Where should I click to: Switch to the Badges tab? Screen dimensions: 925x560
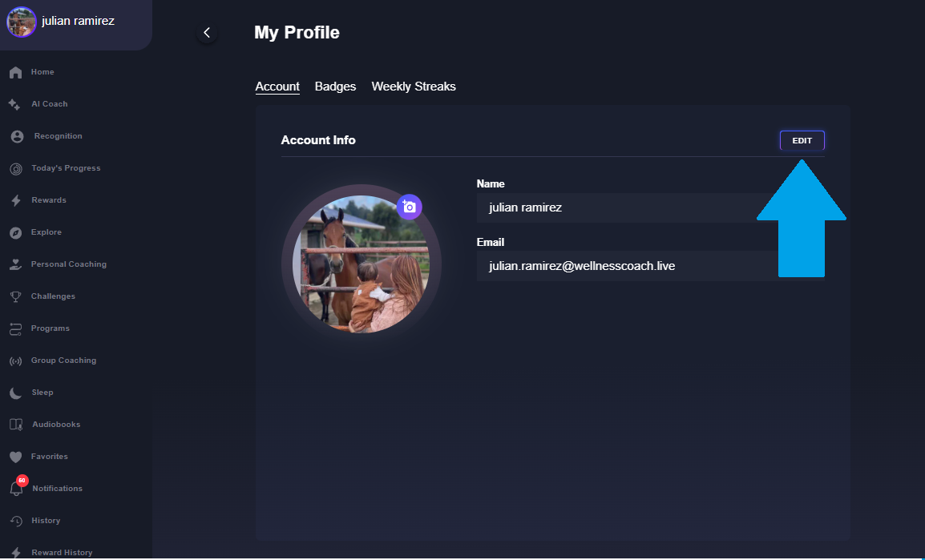(x=335, y=87)
